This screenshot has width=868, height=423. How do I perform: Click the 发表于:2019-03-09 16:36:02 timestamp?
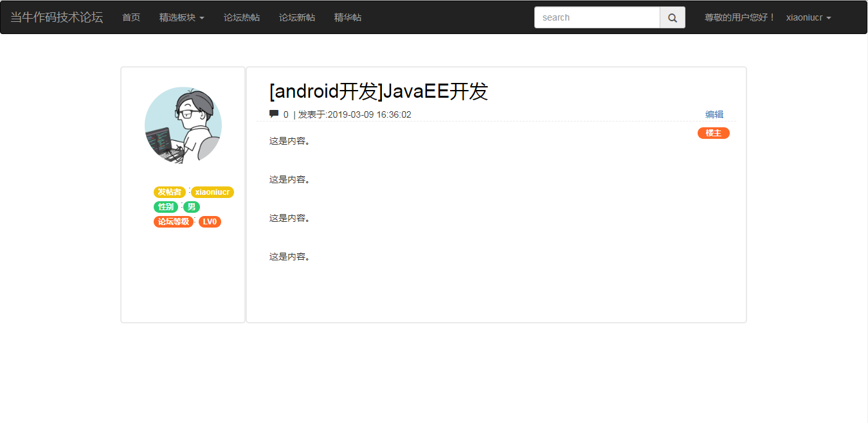pyautogui.click(x=355, y=114)
